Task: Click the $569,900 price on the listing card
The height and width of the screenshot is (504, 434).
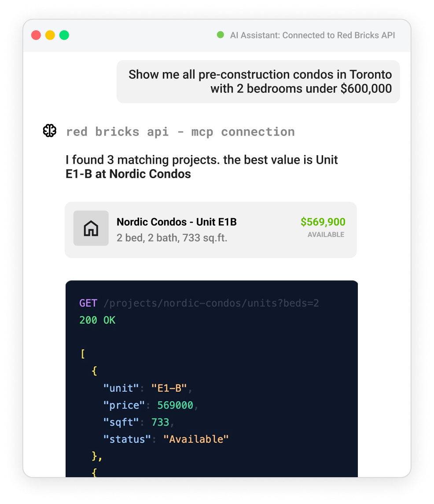Action: [x=323, y=222]
